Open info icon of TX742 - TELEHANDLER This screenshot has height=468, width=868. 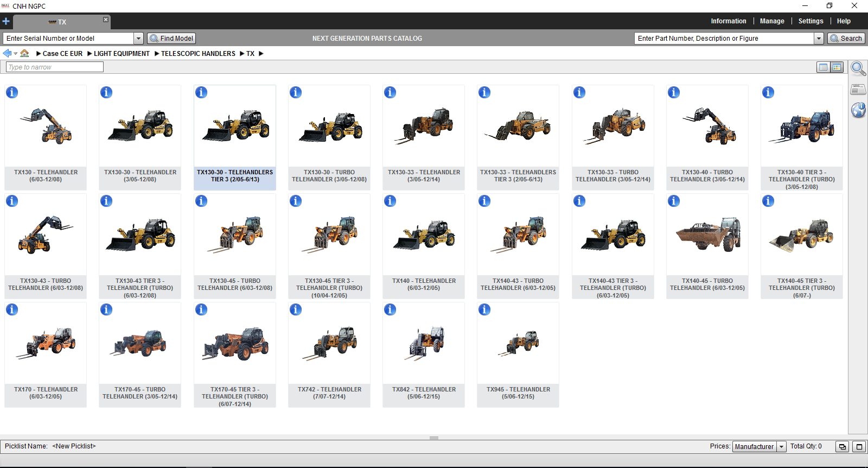[x=296, y=309]
